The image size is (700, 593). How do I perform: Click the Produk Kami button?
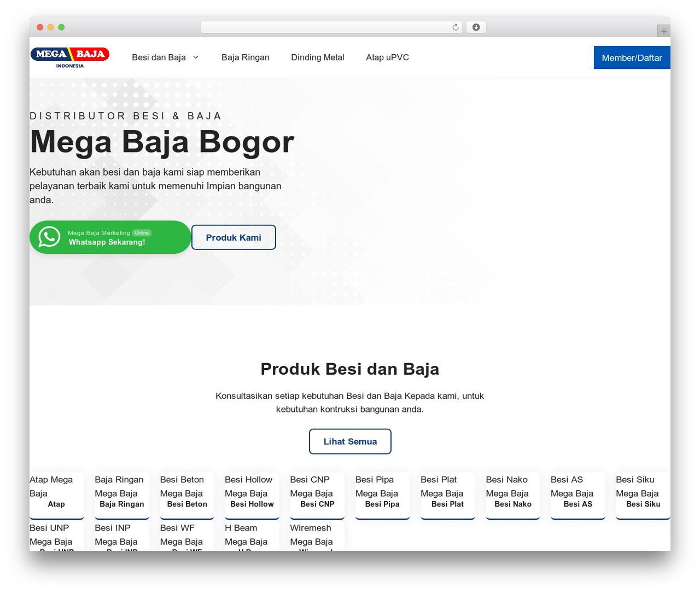pyautogui.click(x=234, y=237)
